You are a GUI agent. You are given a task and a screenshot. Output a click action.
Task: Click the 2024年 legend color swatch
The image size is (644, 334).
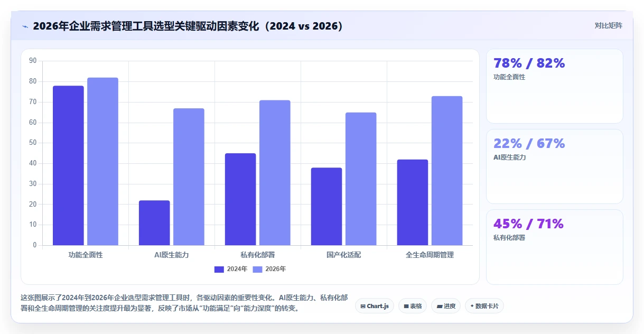click(219, 270)
